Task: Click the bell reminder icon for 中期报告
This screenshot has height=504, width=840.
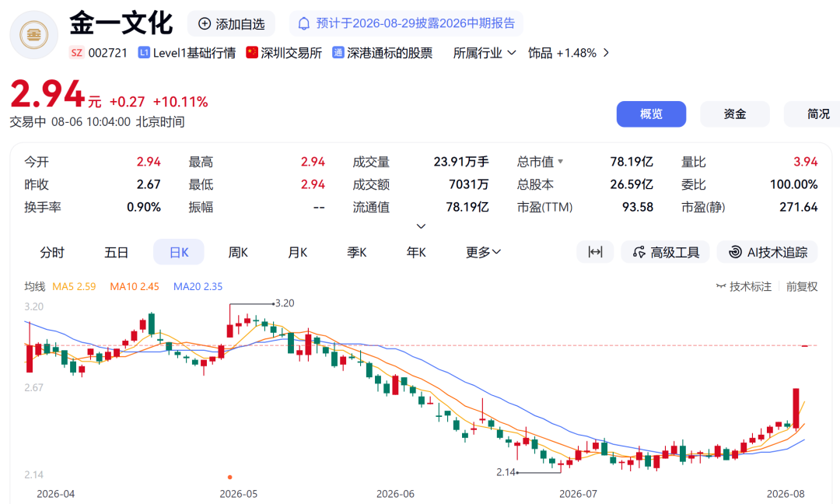Action: tap(304, 23)
